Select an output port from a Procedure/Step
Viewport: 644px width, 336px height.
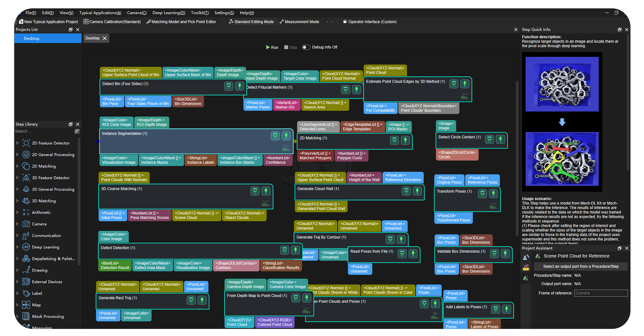(x=581, y=266)
